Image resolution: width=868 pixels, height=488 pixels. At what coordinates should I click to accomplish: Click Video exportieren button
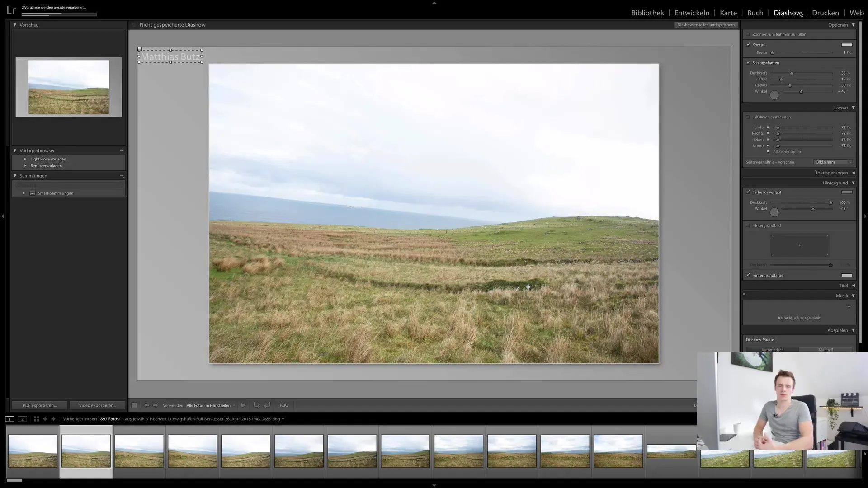pos(97,405)
